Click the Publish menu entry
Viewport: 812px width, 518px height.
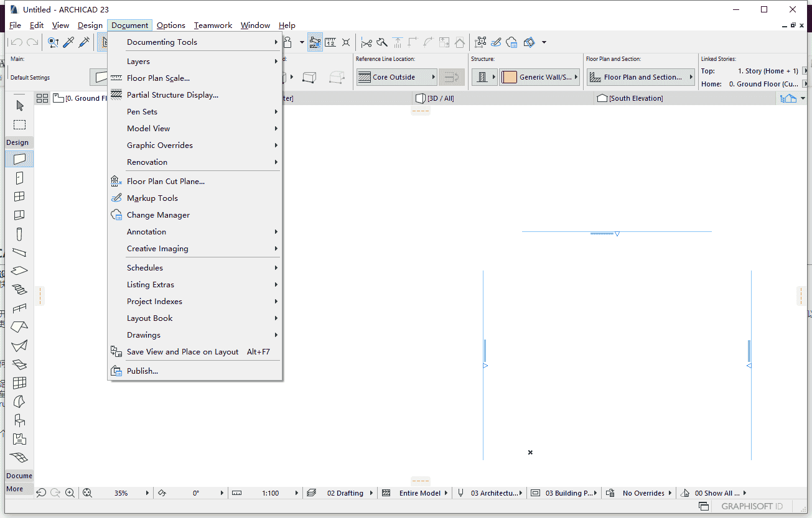tap(141, 371)
